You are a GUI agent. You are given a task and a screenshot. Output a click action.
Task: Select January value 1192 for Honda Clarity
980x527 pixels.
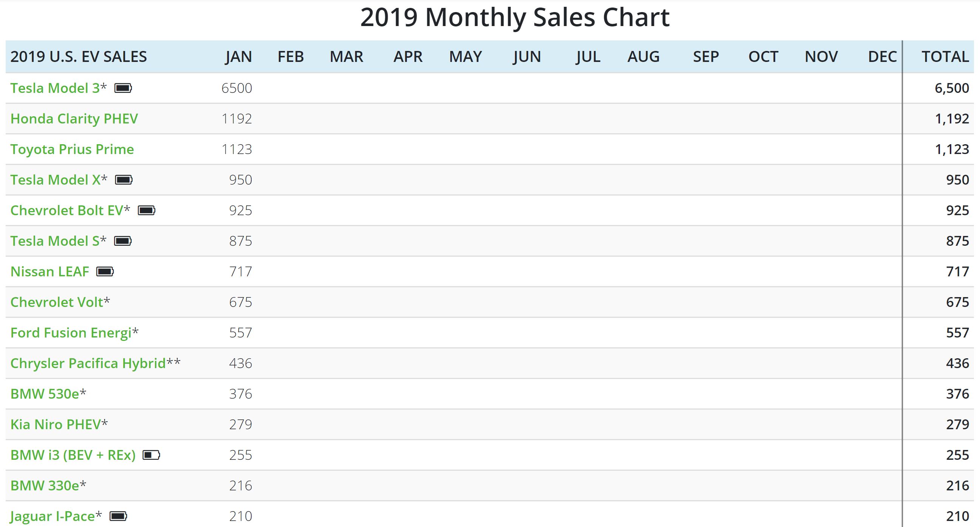(236, 119)
